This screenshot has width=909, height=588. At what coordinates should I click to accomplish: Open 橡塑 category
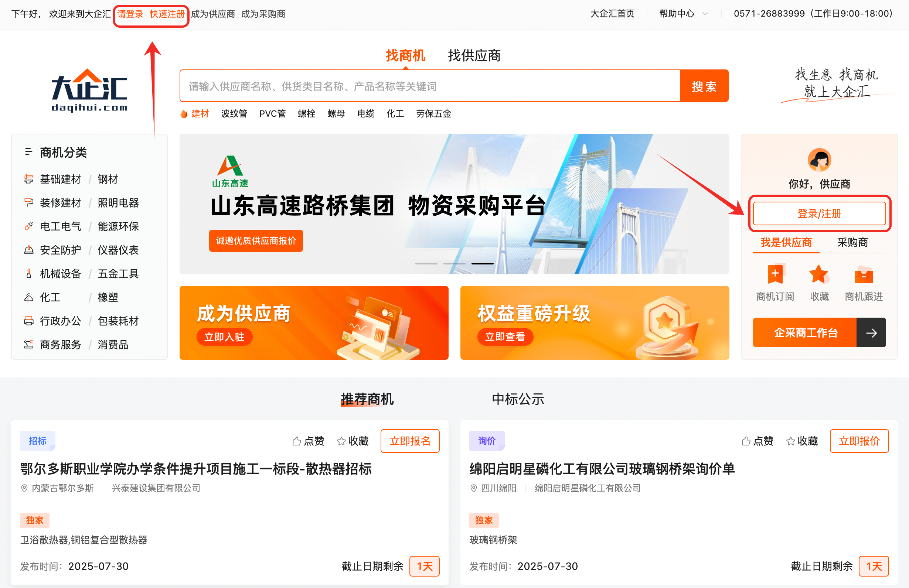[x=108, y=297]
